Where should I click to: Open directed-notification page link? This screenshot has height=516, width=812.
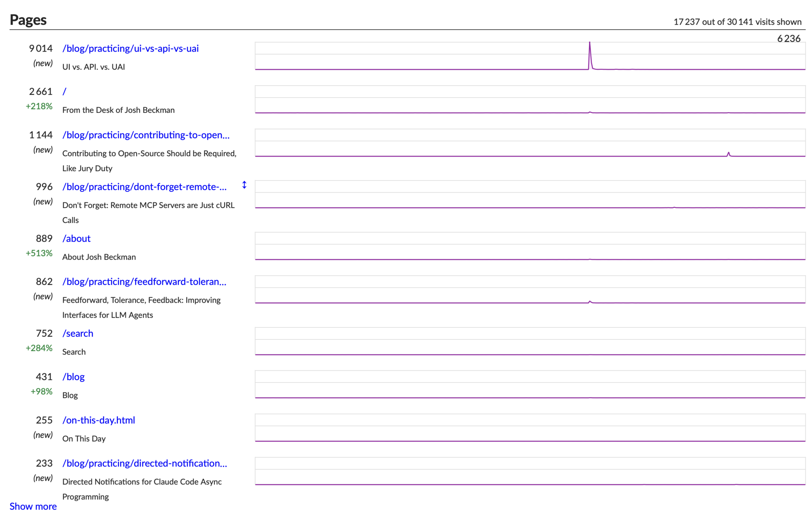coord(145,463)
